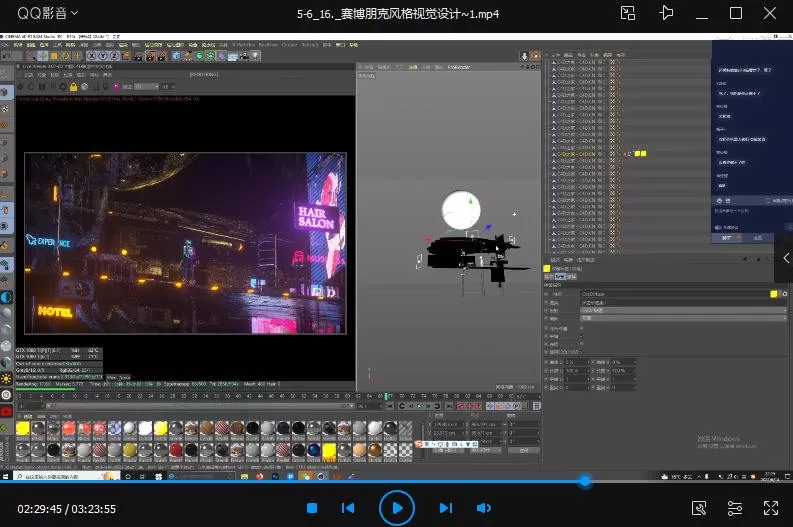Click the white light object in viewport
Viewport: 793px width, 527px height.
461,210
